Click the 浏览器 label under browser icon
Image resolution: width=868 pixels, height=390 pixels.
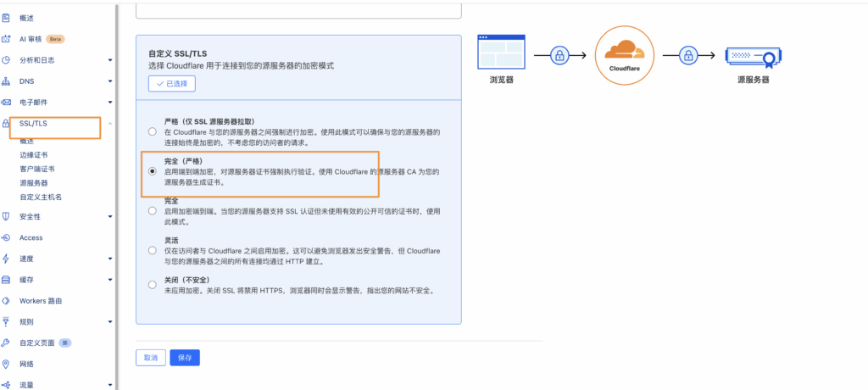pos(502,80)
